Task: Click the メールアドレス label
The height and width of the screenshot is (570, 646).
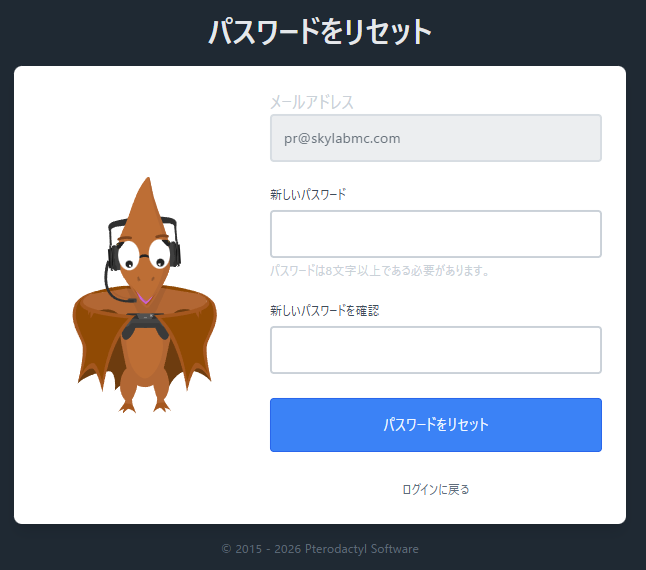Action: (312, 102)
